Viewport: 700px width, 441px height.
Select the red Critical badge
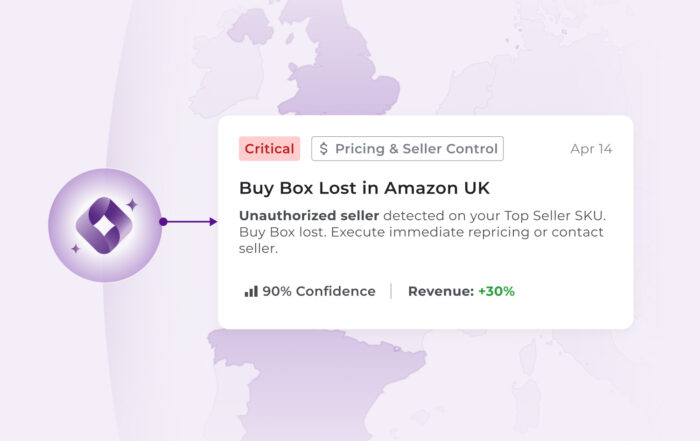point(269,149)
